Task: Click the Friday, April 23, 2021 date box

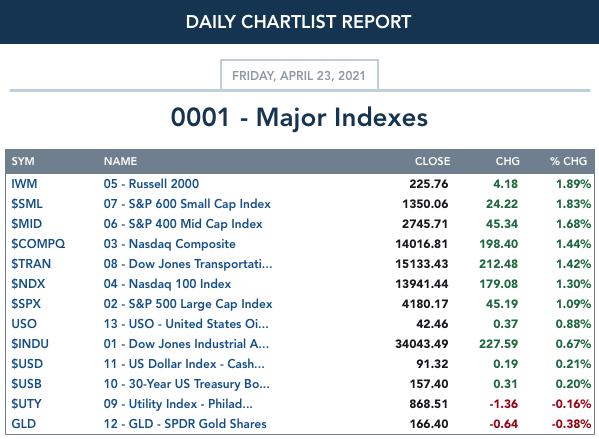Action: tap(299, 75)
